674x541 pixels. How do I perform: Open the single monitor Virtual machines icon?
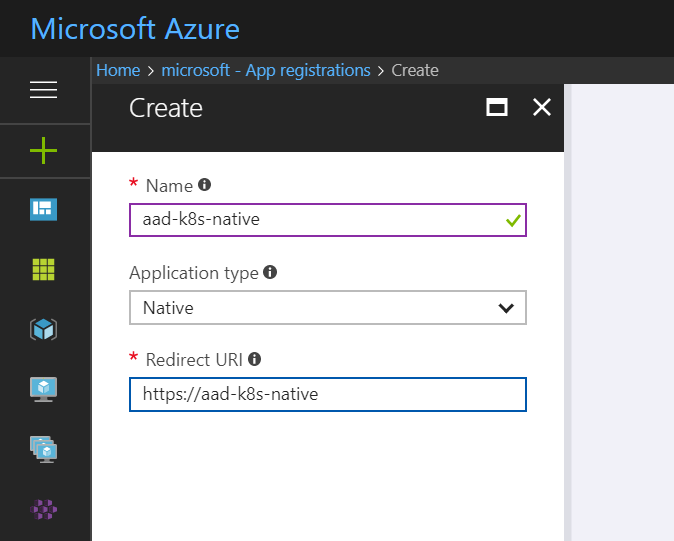(43, 388)
